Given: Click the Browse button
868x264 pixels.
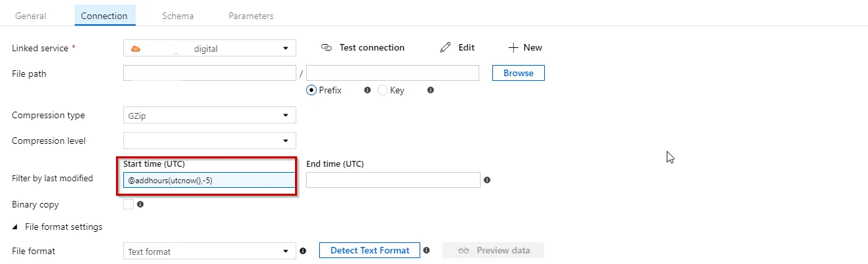Looking at the screenshot, I should [x=518, y=73].
